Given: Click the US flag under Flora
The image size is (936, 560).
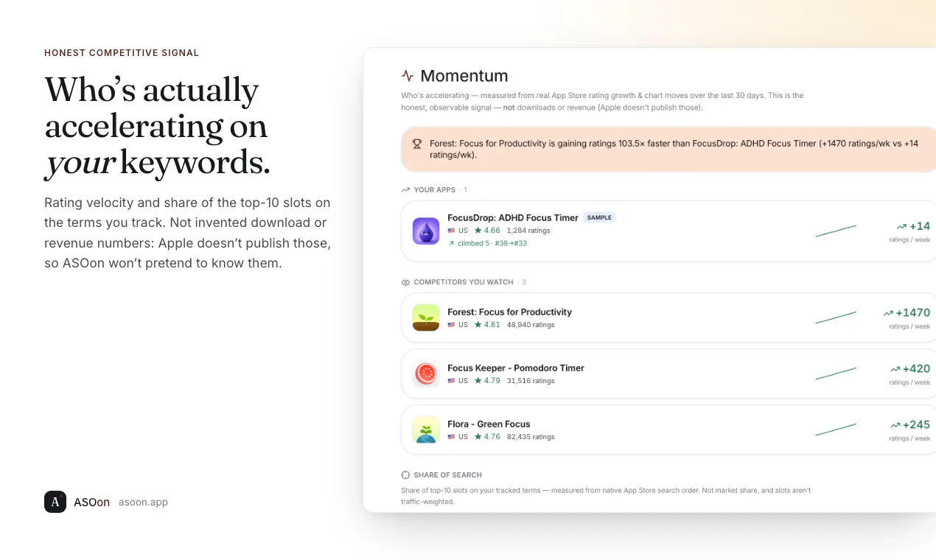Looking at the screenshot, I should click(451, 437).
